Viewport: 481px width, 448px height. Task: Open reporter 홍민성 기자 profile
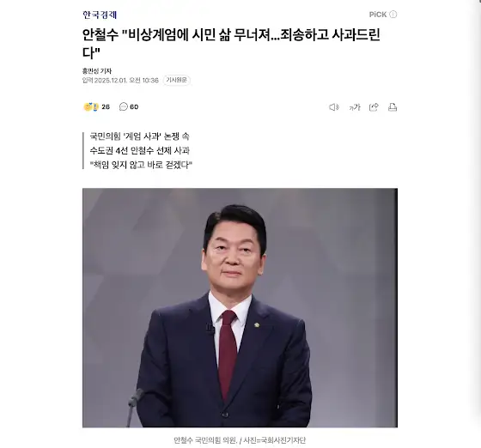(x=97, y=70)
